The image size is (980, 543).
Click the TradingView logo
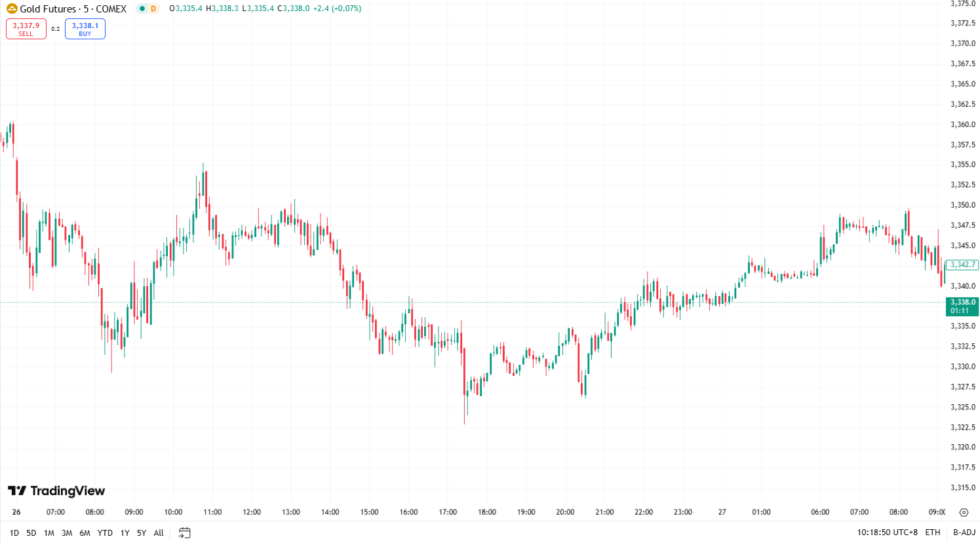[x=56, y=491]
